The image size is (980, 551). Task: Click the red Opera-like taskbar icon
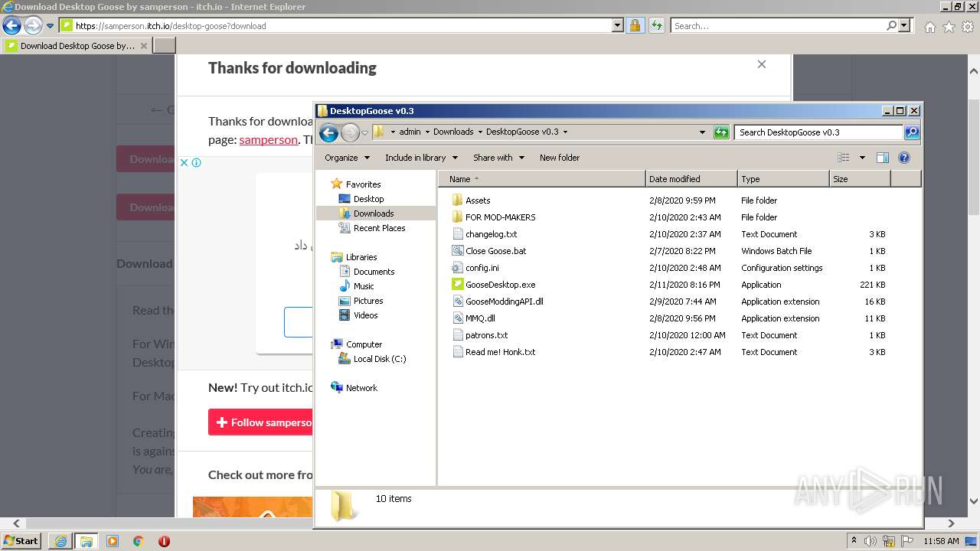[164, 541]
